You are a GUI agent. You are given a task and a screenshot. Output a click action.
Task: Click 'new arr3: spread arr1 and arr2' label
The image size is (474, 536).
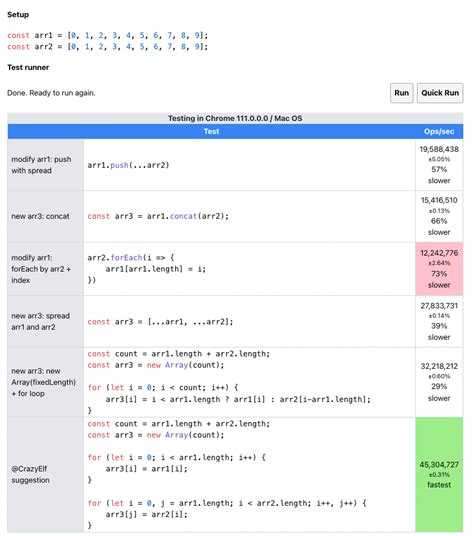(40, 321)
